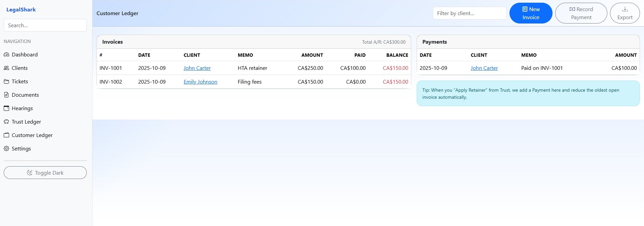
Task: Click the Dashboard gauge icon in sidebar
Action: click(6, 54)
